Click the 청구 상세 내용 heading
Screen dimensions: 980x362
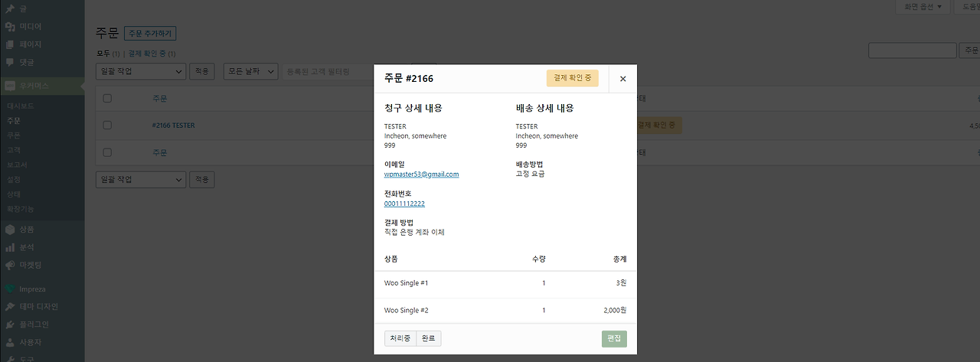pyautogui.click(x=413, y=108)
